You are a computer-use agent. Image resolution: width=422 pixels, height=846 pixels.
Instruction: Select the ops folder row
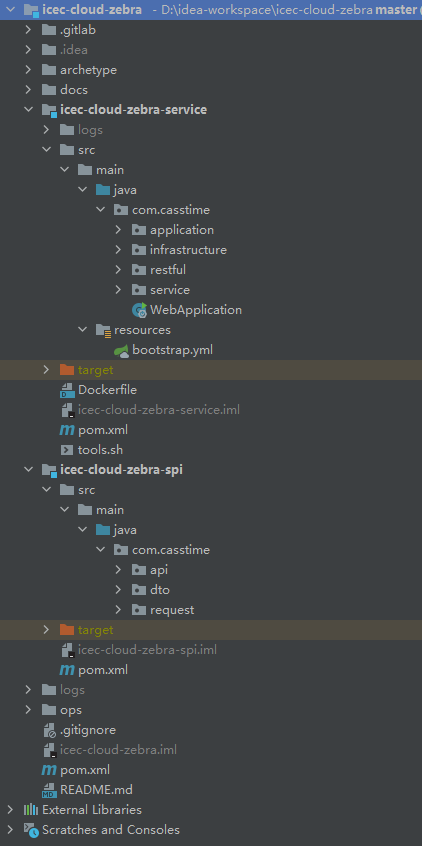[x=211, y=710]
